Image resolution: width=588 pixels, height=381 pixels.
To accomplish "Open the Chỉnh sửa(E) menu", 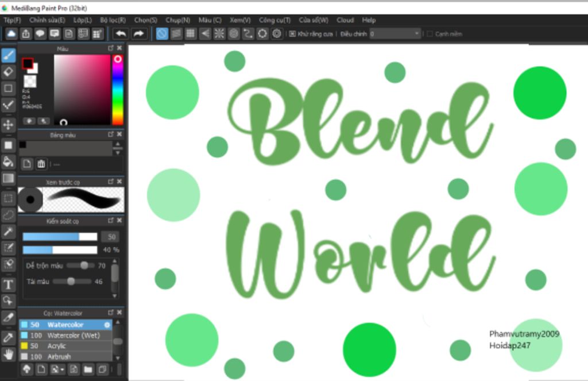I will pyautogui.click(x=47, y=20).
